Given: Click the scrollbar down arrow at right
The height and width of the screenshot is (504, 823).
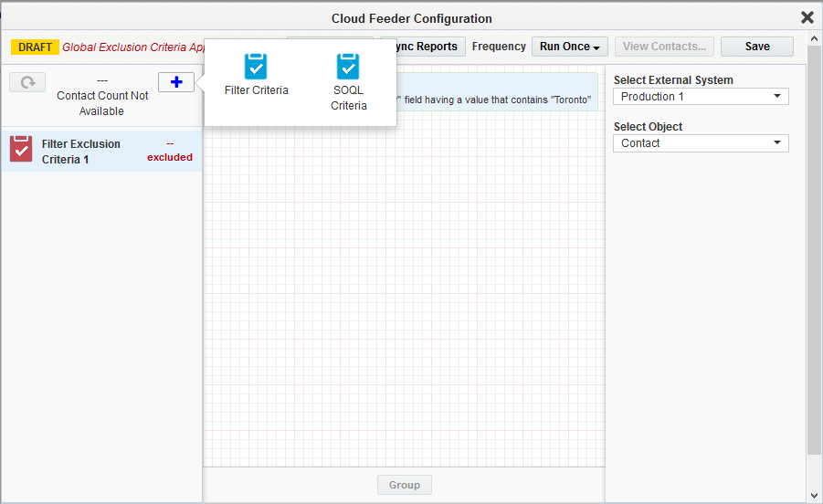Looking at the screenshot, I should (x=814, y=496).
